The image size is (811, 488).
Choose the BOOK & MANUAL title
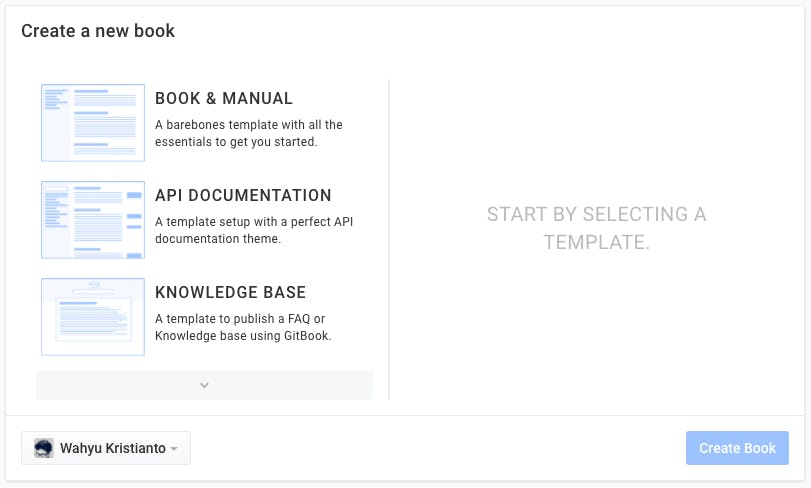(x=224, y=98)
